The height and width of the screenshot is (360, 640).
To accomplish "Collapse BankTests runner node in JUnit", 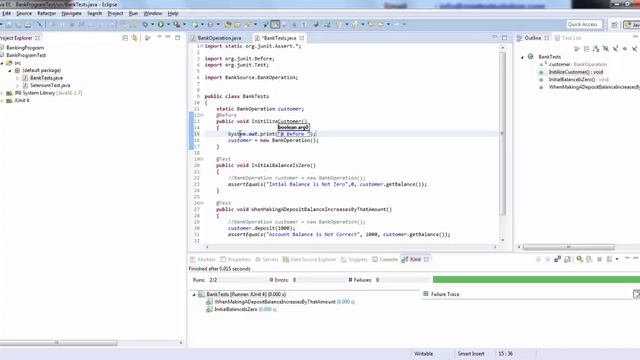I will [194, 294].
